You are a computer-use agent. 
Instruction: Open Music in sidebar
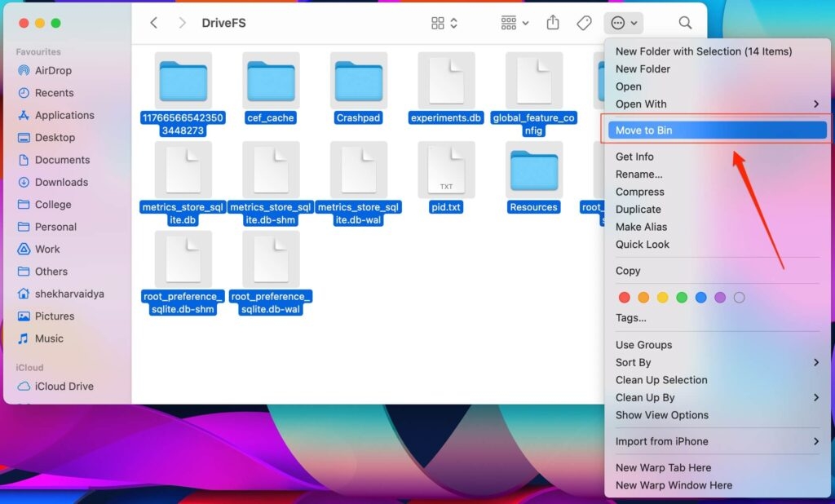[48, 338]
